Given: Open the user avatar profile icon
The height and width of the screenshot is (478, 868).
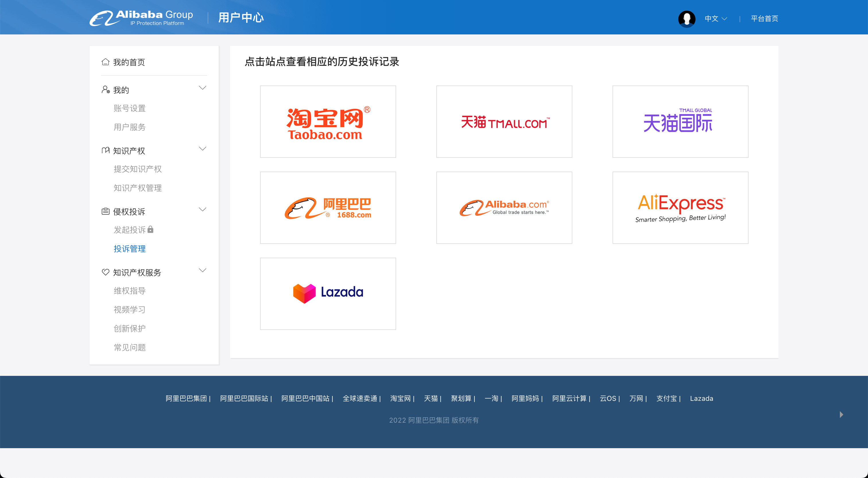Looking at the screenshot, I should pyautogui.click(x=687, y=19).
